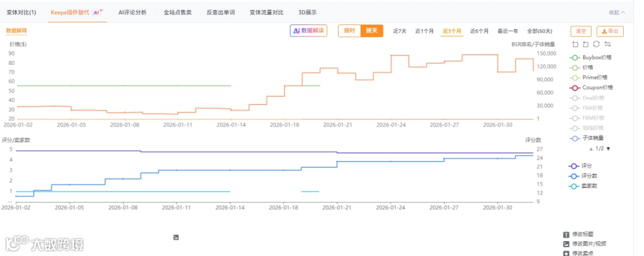Click the 价格($) axis label
This screenshot has width=644, height=256.
click(18, 44)
